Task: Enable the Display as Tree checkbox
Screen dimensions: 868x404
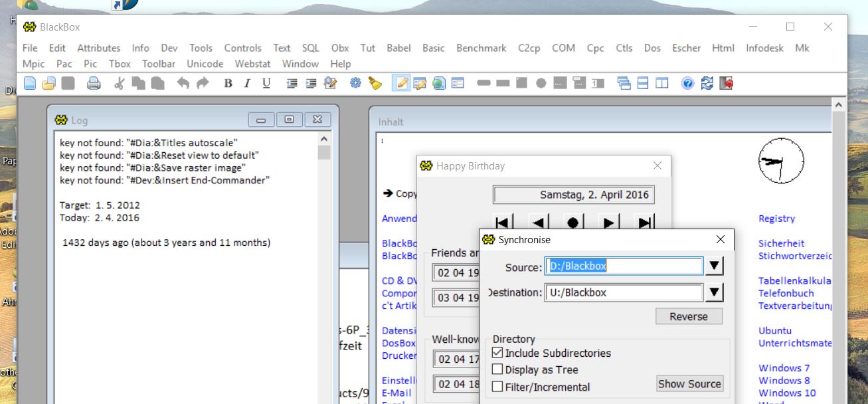Action: tap(497, 369)
